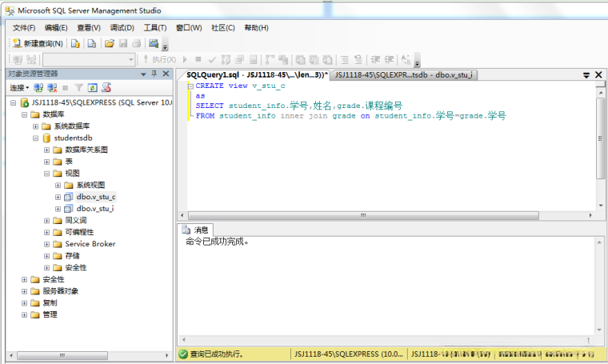The image size is (608, 364).
Task: Open the Community menu
Action: (x=223, y=27)
